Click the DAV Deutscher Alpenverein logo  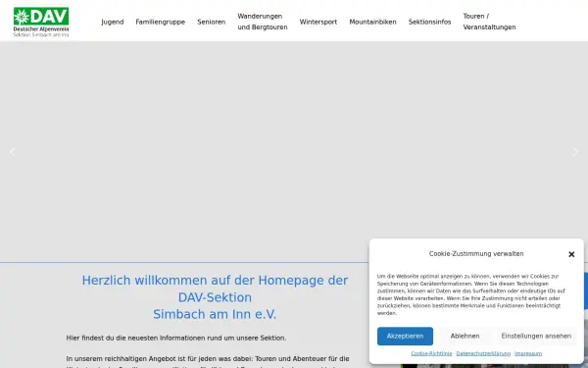pos(41,22)
